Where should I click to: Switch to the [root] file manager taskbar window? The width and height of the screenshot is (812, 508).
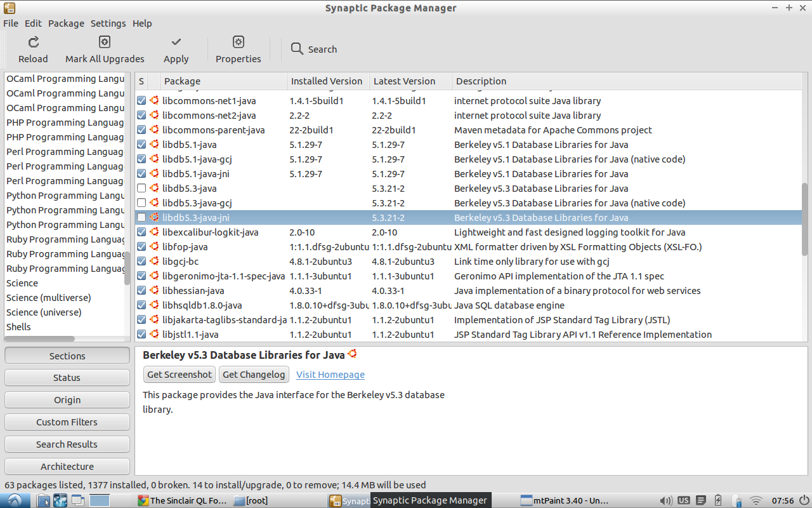point(278,500)
